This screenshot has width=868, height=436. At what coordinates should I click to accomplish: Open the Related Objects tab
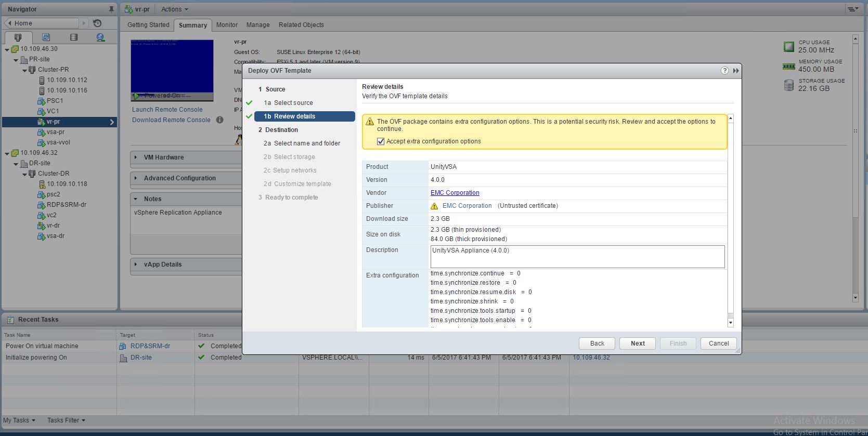pyautogui.click(x=301, y=25)
